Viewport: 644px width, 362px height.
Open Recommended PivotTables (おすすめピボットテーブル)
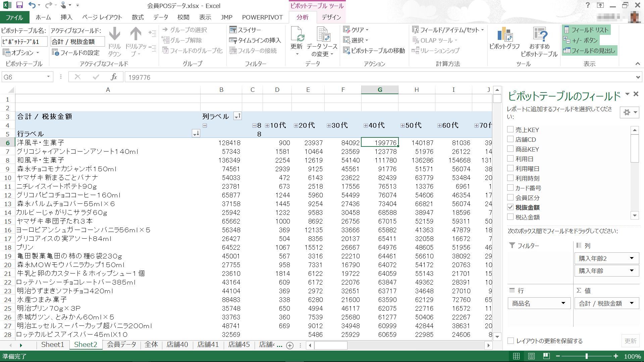tap(539, 42)
